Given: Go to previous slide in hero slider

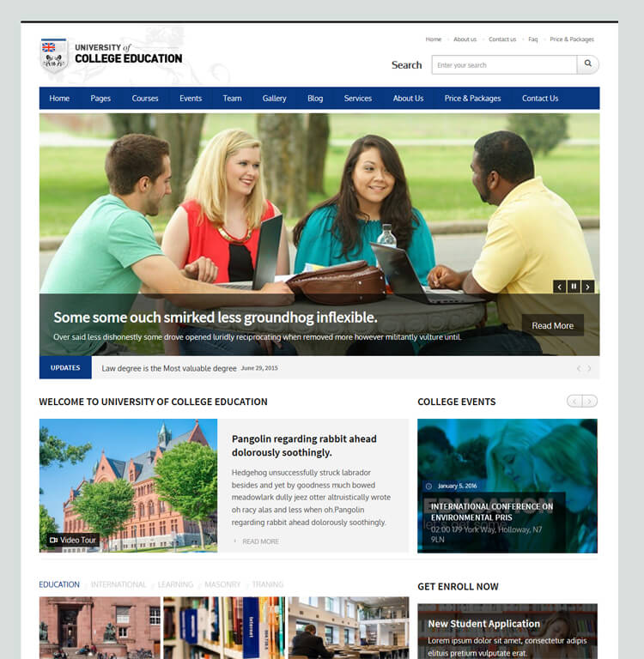Looking at the screenshot, I should [559, 287].
